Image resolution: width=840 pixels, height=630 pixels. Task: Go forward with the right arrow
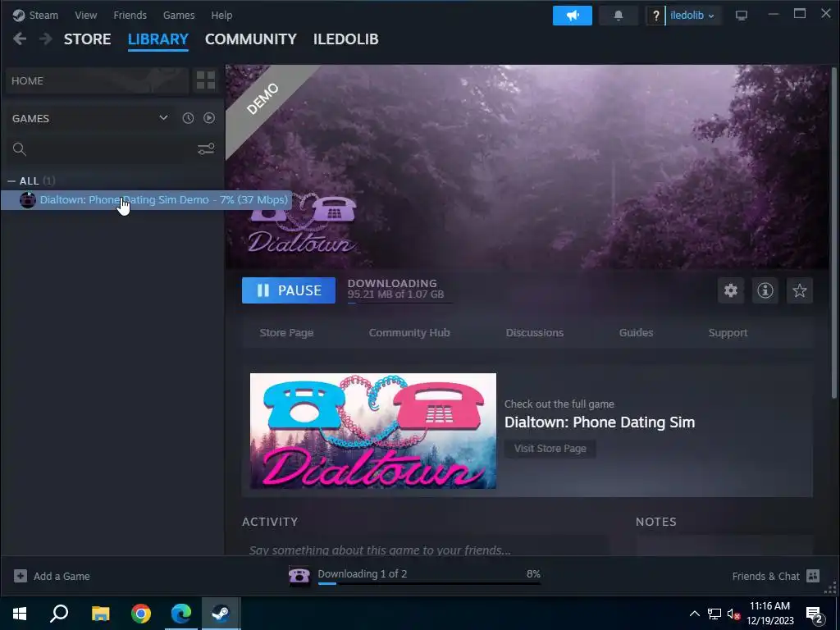click(x=46, y=39)
